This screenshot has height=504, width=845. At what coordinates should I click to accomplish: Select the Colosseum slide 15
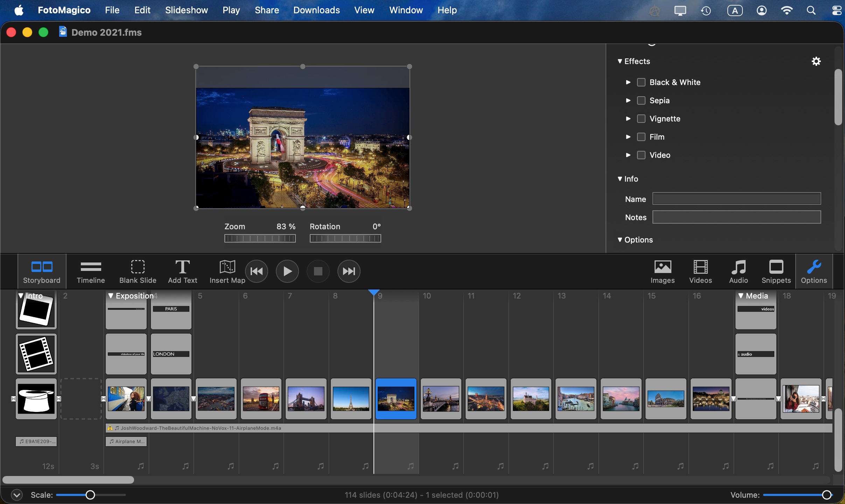tap(665, 399)
